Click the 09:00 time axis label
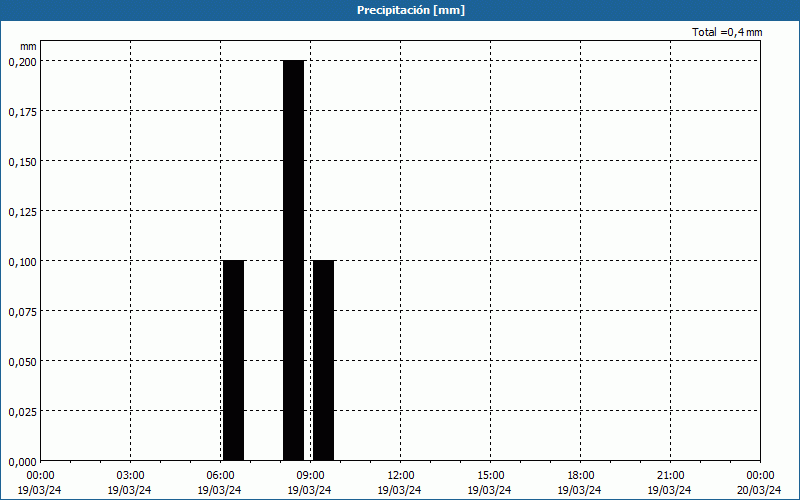Screen dimensions: 800x500 (310, 476)
